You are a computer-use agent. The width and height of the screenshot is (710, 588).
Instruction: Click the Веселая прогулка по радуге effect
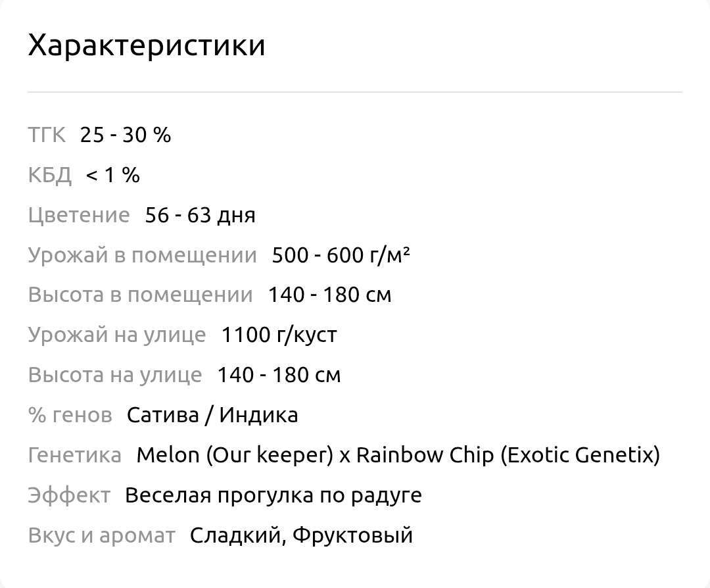tap(273, 495)
